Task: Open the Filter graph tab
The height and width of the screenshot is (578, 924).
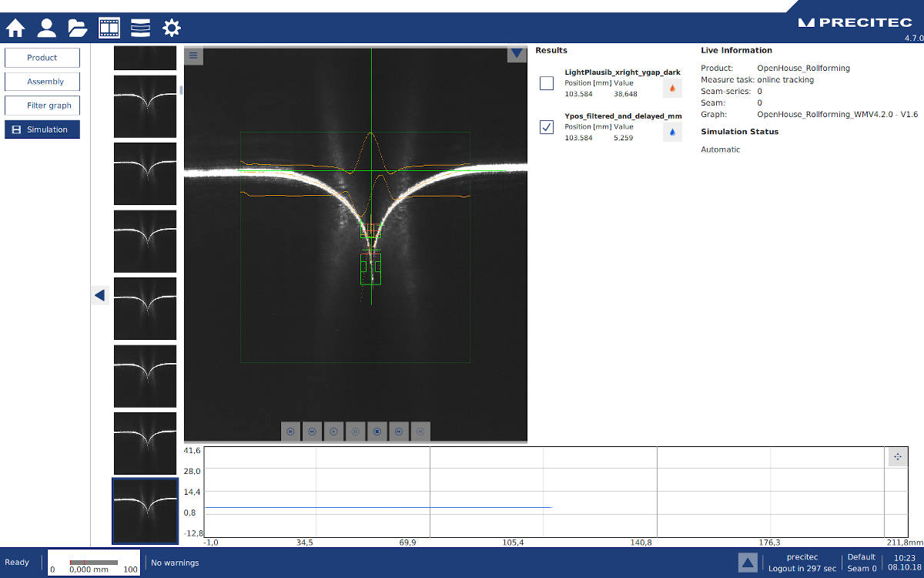Action: (42, 106)
